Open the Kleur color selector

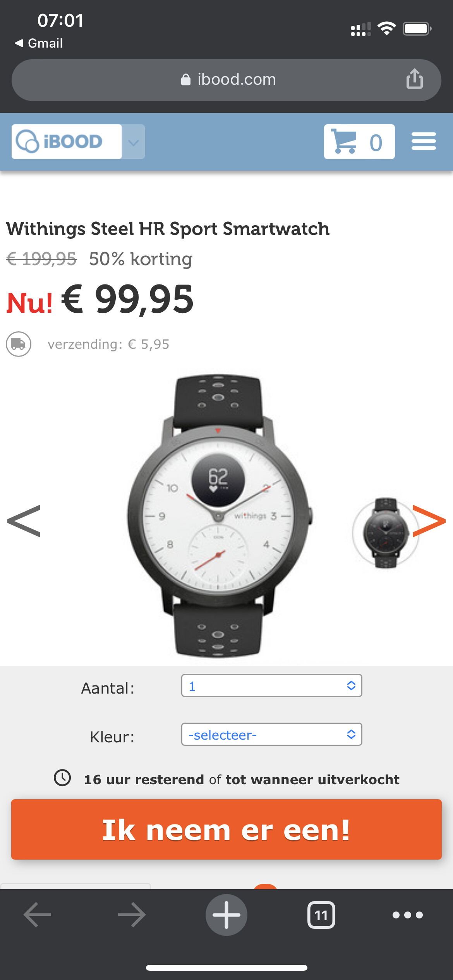pyautogui.click(x=272, y=734)
